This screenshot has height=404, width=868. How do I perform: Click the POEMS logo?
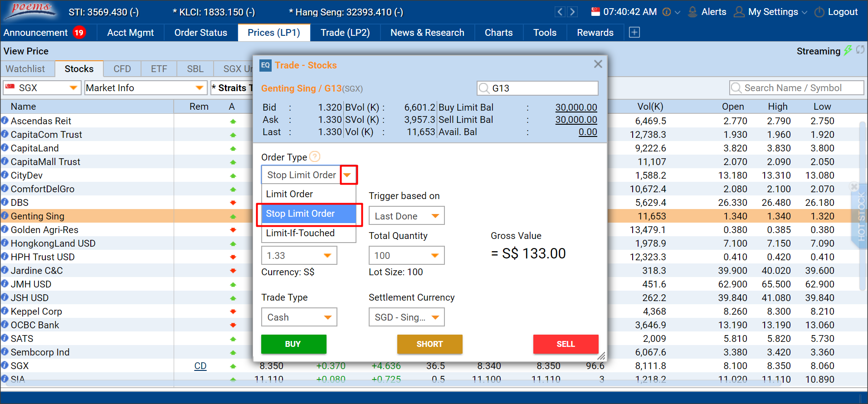(x=30, y=11)
